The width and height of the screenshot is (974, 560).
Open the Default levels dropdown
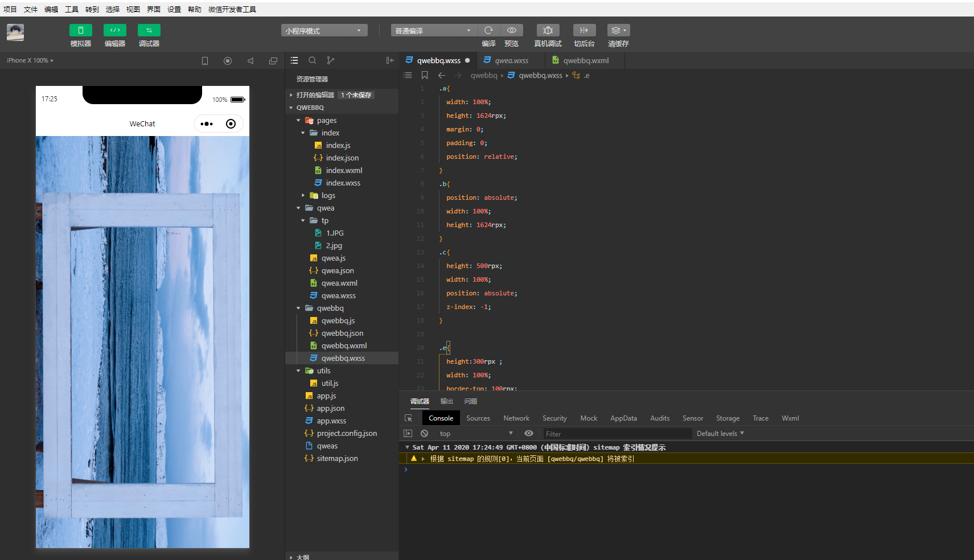pos(720,433)
